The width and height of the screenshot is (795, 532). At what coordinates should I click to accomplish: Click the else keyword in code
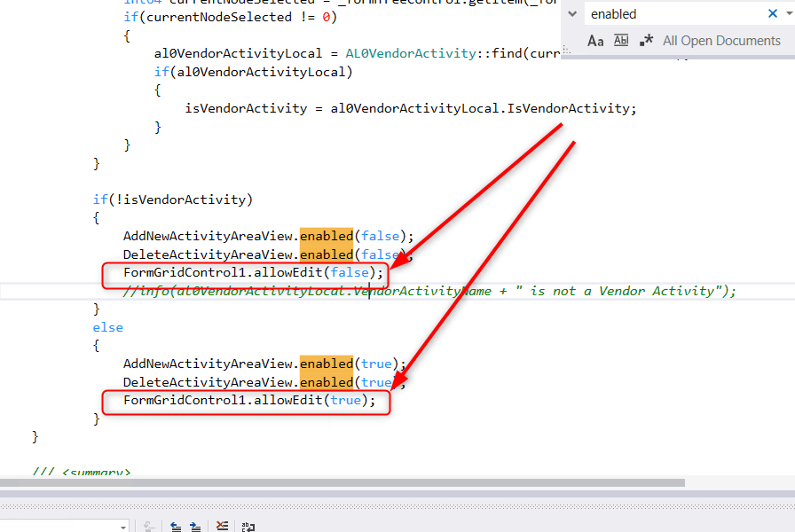[108, 327]
